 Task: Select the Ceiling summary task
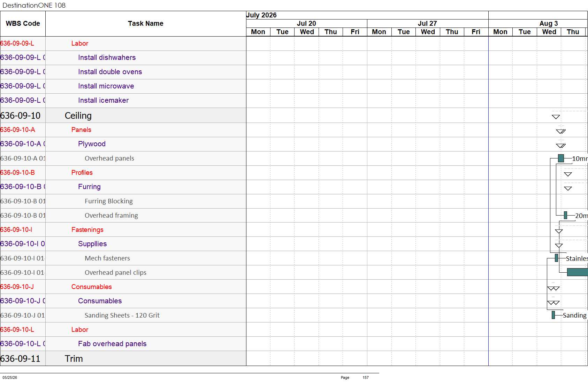pos(123,115)
